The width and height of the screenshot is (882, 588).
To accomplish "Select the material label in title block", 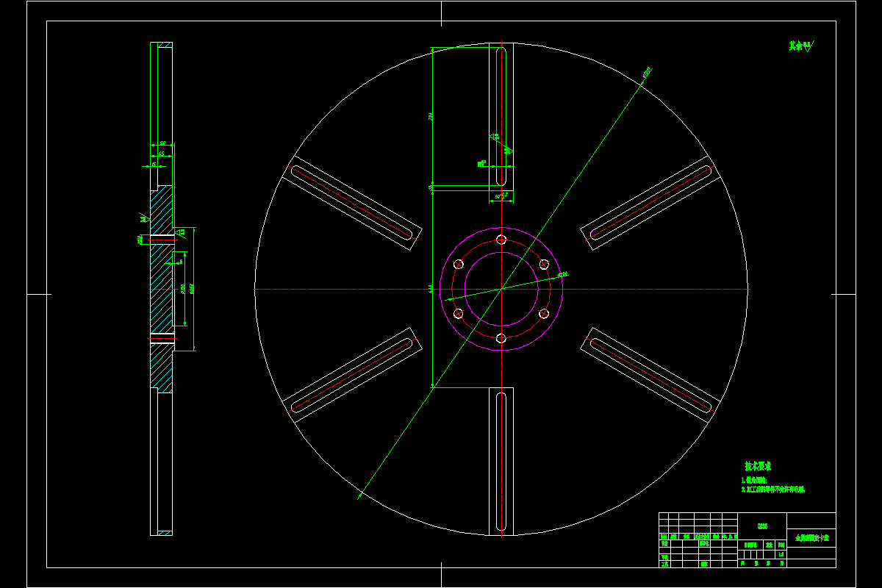I will click(x=762, y=526).
